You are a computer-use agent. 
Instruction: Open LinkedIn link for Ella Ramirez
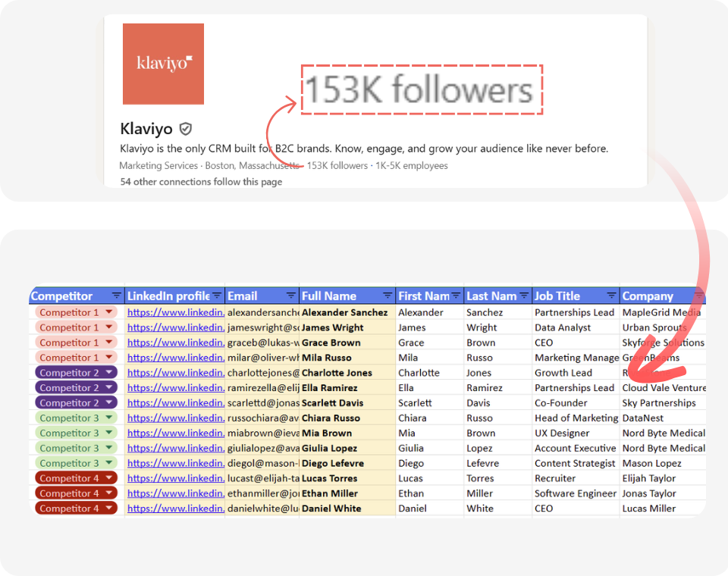[176, 388]
